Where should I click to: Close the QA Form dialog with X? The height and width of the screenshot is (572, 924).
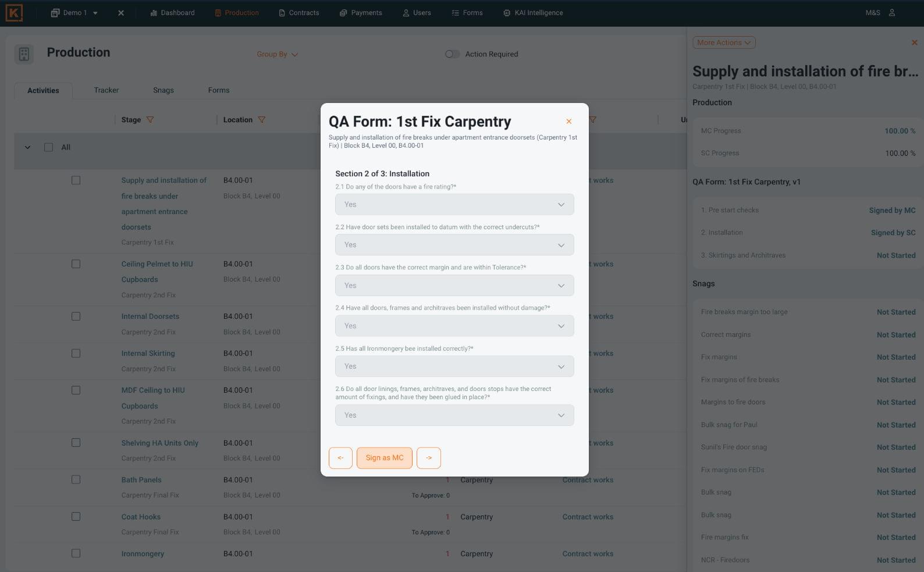[568, 122]
